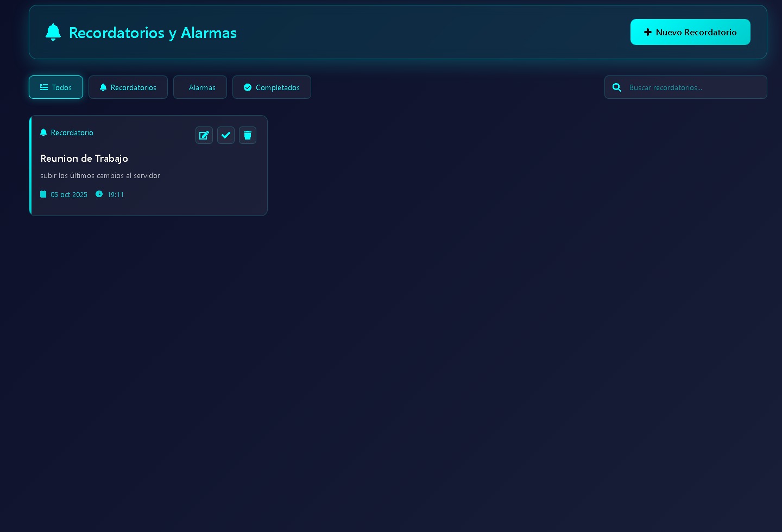Click the 19:11 time text

[x=116, y=195]
